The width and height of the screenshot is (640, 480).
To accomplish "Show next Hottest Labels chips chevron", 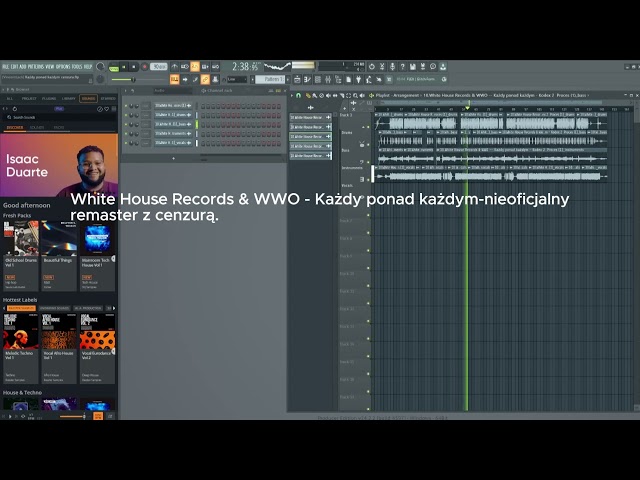I will (x=114, y=308).
